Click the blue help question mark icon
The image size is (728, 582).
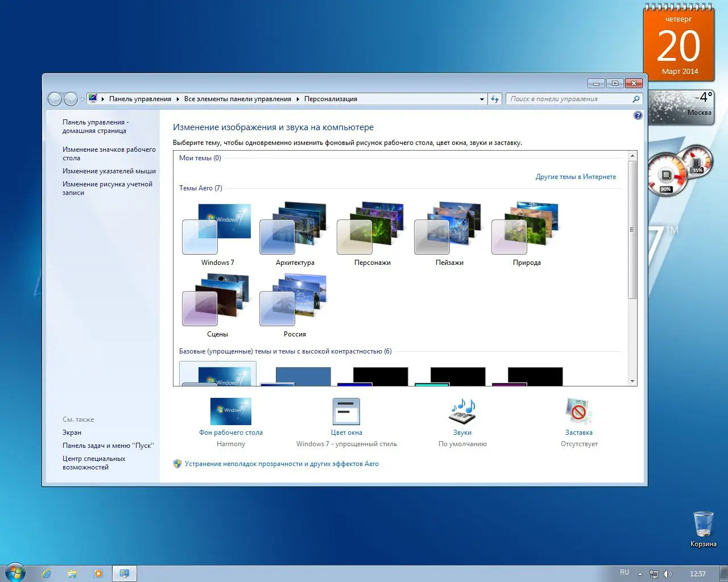point(638,115)
